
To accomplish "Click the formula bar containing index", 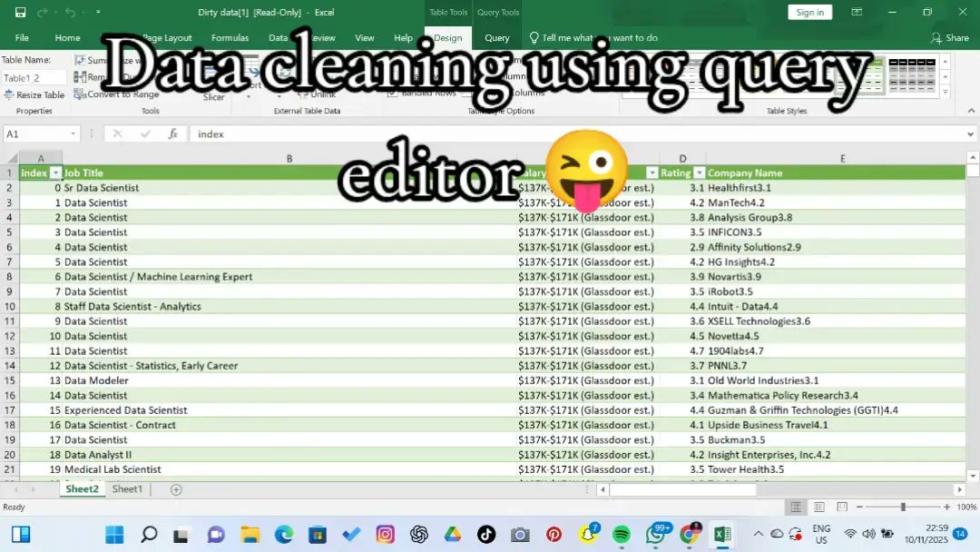I will tap(582, 133).
